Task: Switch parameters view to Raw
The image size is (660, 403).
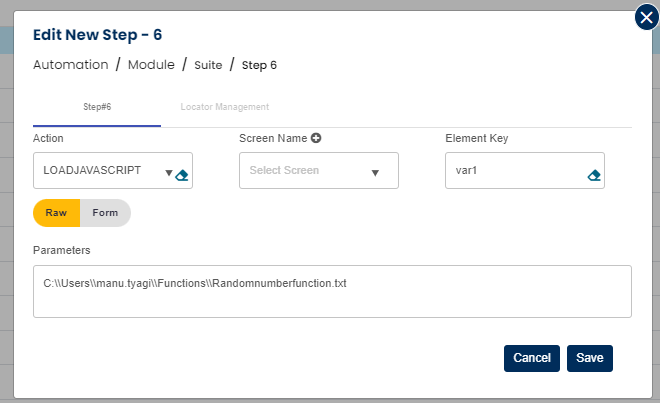Action: pyautogui.click(x=56, y=213)
